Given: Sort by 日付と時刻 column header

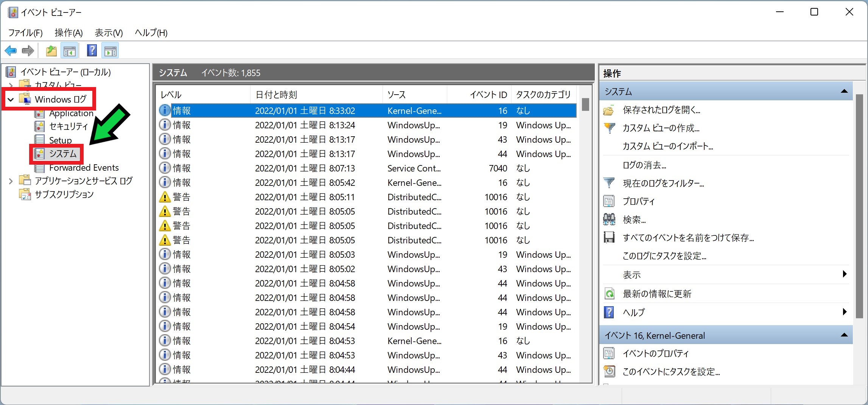Looking at the screenshot, I should coord(316,95).
